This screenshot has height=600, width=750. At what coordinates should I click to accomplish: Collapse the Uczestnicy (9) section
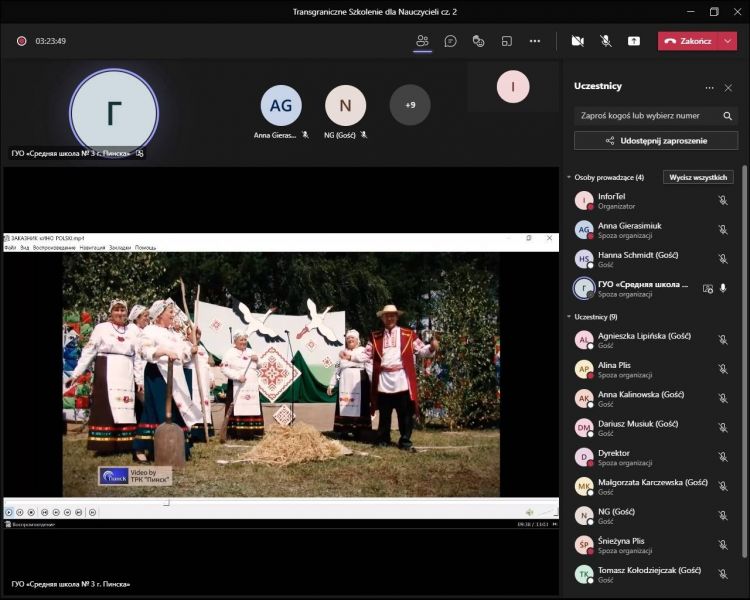[x=569, y=317]
